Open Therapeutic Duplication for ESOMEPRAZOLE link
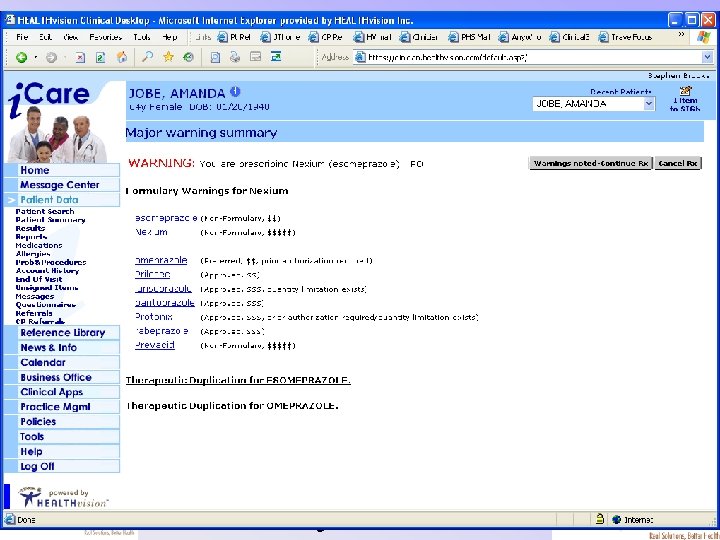 point(238,380)
